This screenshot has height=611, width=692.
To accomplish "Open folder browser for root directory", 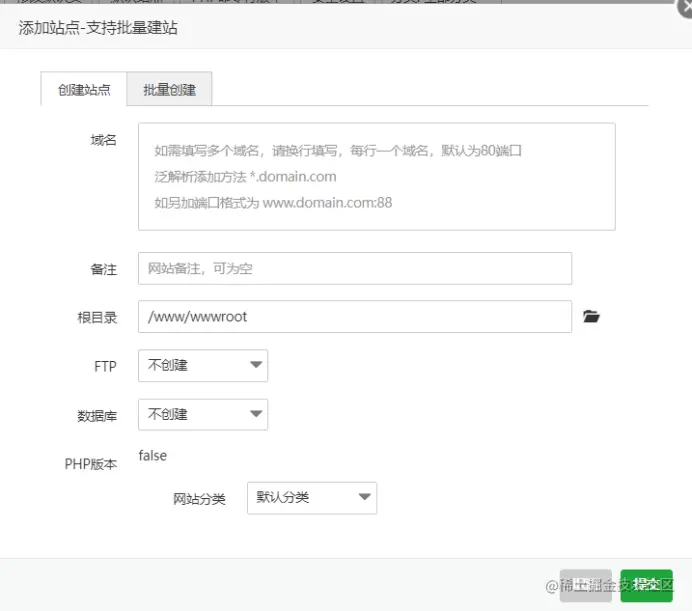I will [591, 316].
